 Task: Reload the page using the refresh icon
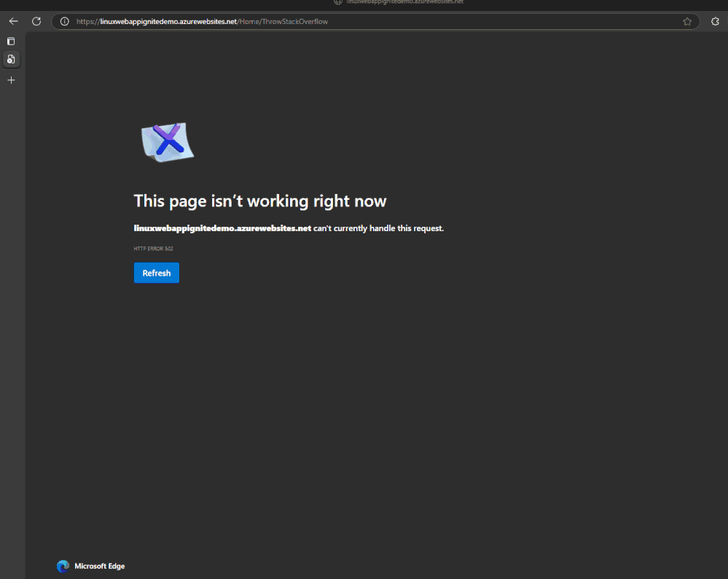[x=36, y=21]
